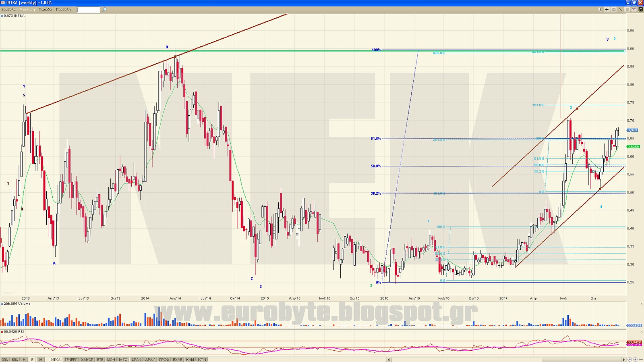The width and height of the screenshot is (644, 362).
Task: Select the 50.0% Fibonacci level label
Action: [376, 166]
